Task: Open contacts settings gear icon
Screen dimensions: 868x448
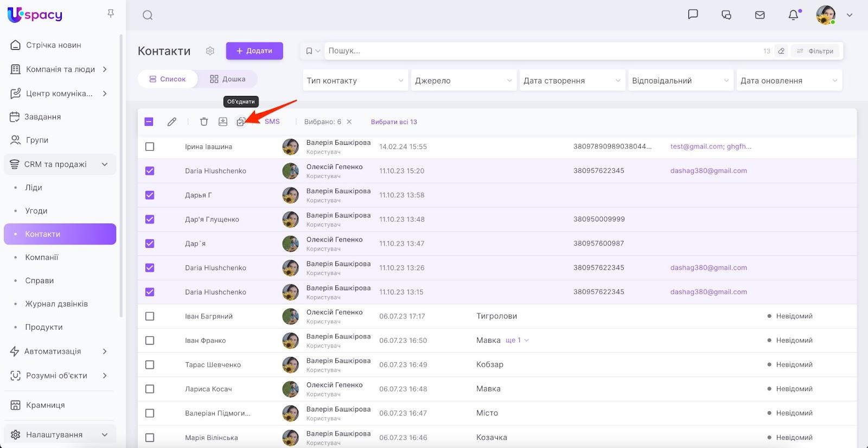Action: (210, 51)
